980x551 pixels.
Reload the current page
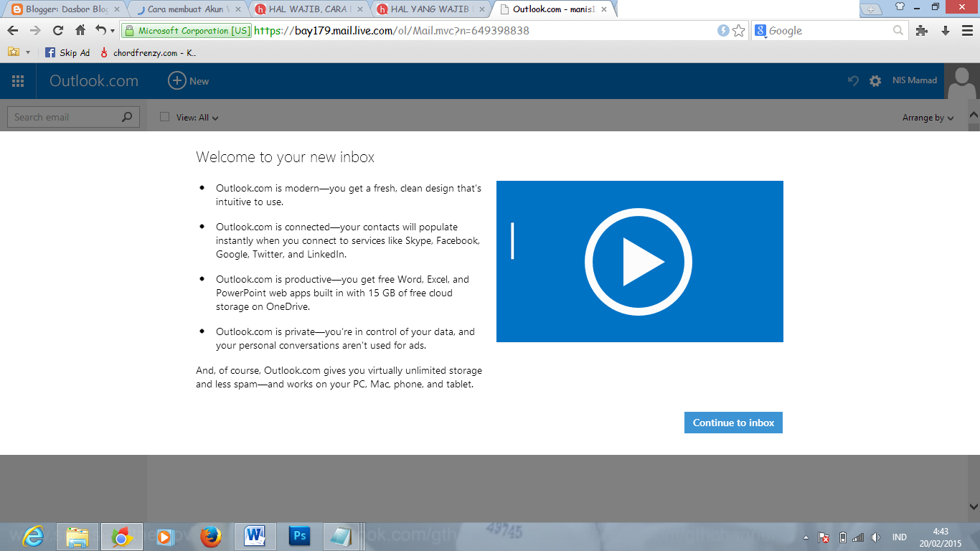click(x=58, y=31)
